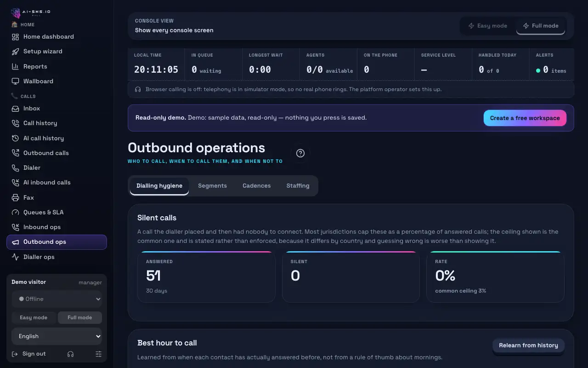Launch the Dialer handset icon
This screenshot has height=368, width=588.
click(15, 168)
